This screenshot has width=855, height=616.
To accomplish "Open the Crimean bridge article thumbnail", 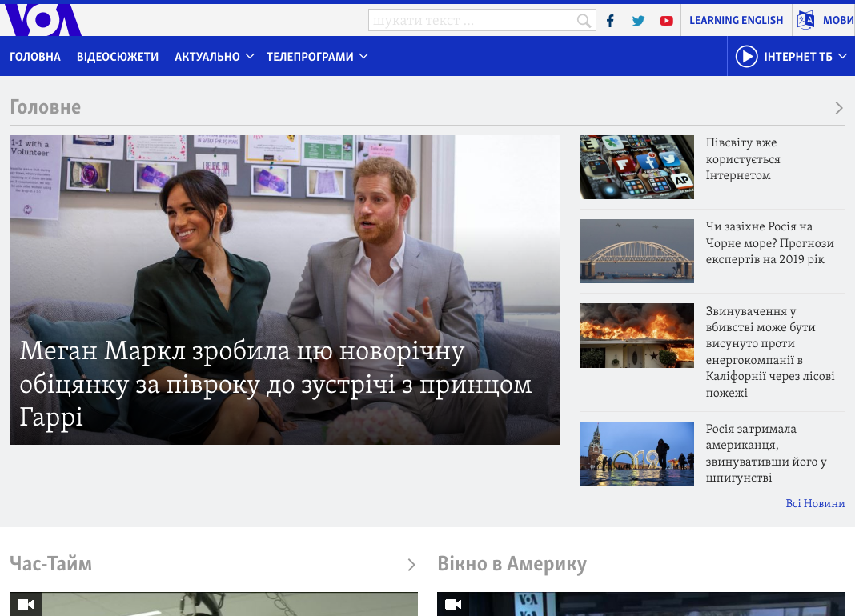I will pyautogui.click(x=636, y=251).
